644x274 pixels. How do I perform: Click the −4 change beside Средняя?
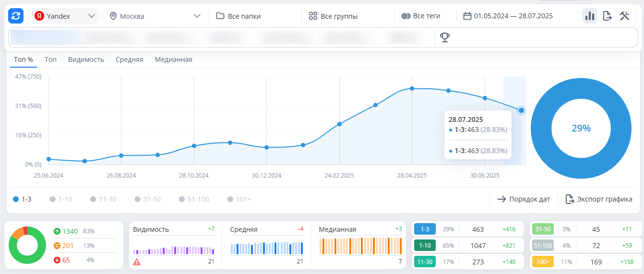point(300,229)
